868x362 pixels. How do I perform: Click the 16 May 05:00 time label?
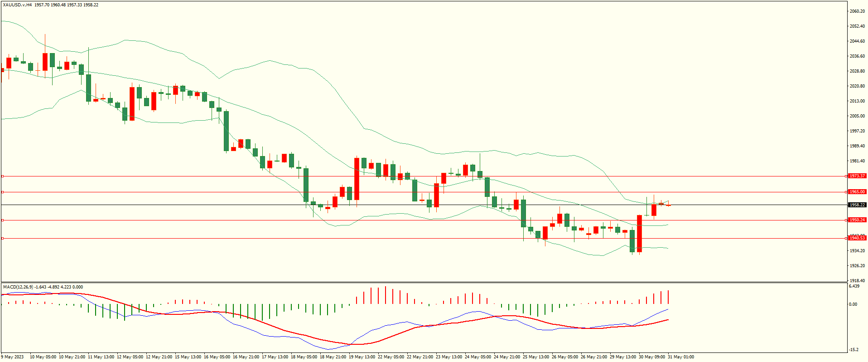point(217,357)
